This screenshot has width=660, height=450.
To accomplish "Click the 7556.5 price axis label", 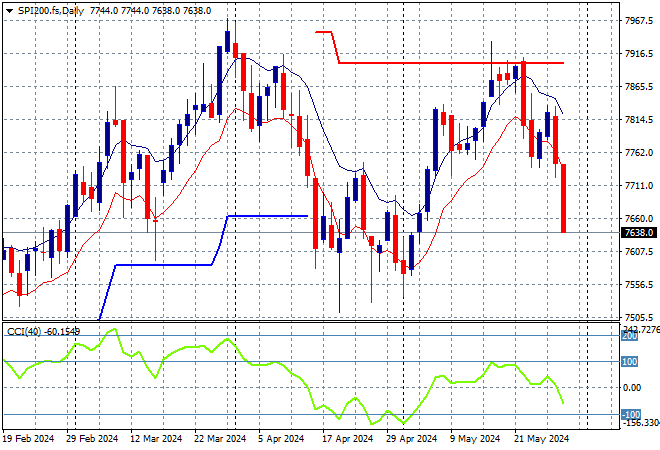I will (x=639, y=285).
